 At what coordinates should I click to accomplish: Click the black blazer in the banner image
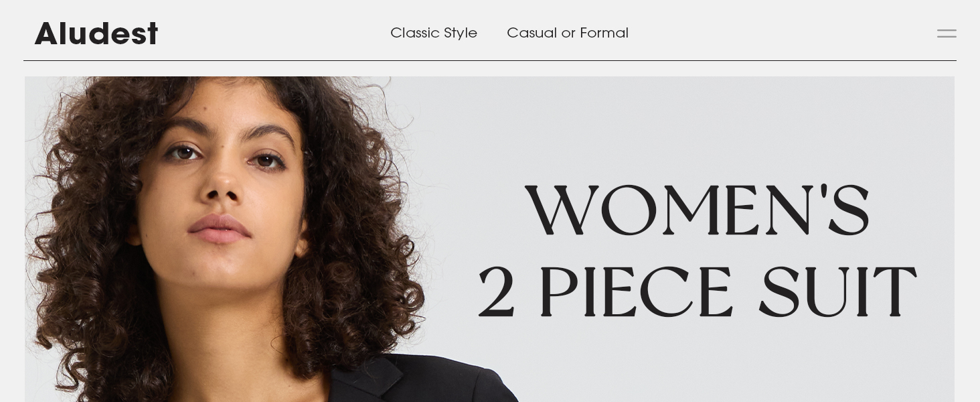point(428,382)
